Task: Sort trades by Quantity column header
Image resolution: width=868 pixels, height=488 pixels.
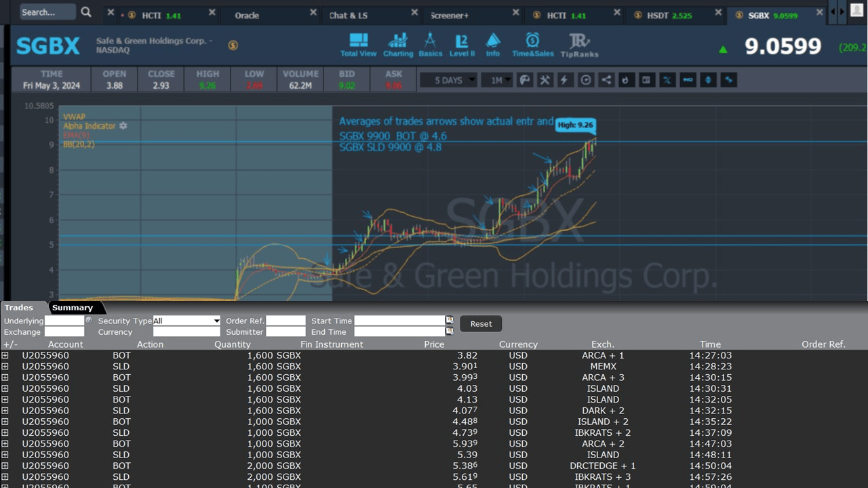Action: [233, 344]
